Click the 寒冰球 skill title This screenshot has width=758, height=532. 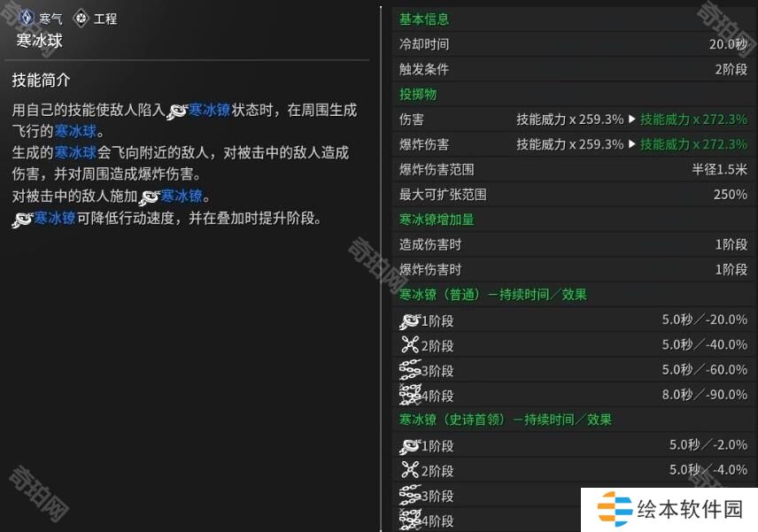(40, 41)
